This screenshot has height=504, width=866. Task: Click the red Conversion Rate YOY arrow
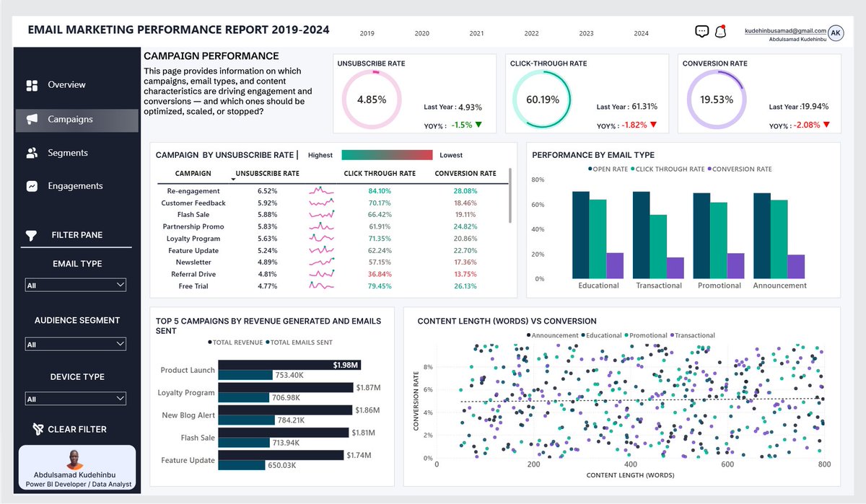pyautogui.click(x=826, y=125)
